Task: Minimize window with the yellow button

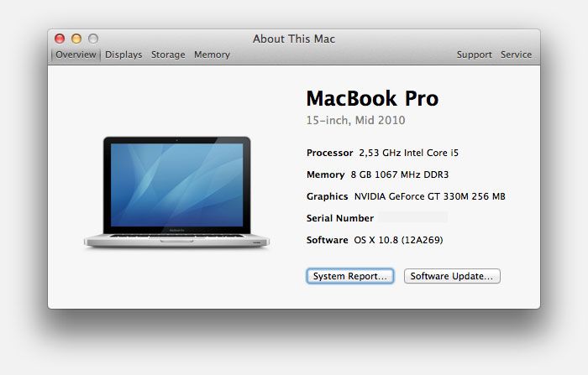Action: point(76,39)
